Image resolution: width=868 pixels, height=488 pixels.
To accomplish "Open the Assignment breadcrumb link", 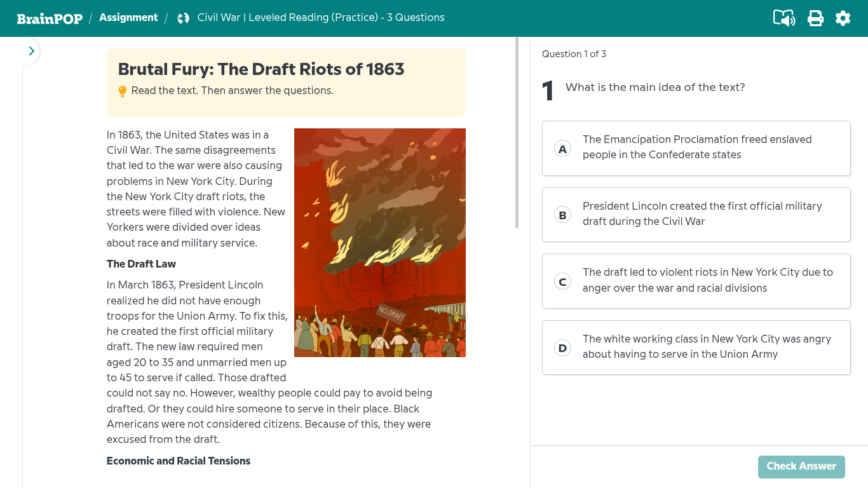I will coord(128,18).
